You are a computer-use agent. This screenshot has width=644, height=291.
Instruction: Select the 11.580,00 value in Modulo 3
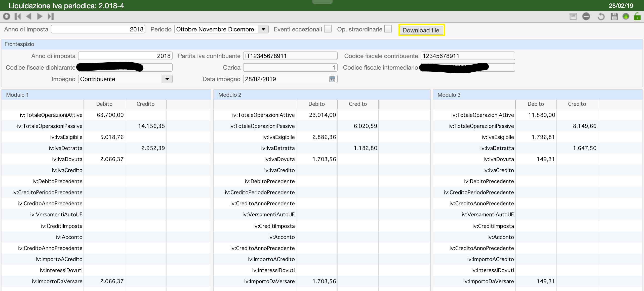(x=536, y=115)
